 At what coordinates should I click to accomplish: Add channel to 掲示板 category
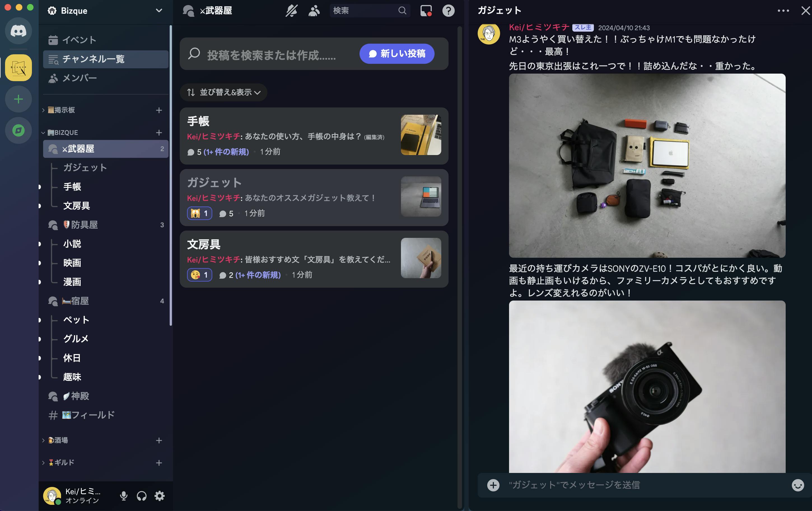point(159,110)
